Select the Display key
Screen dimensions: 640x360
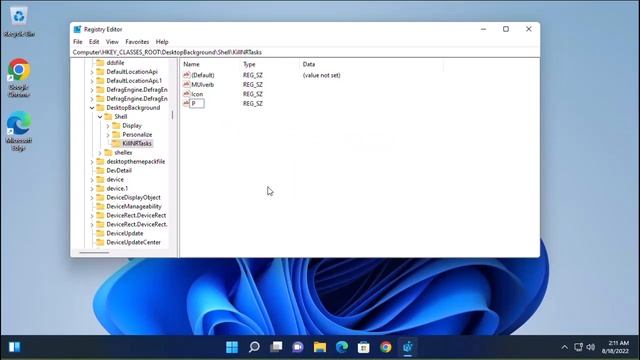coord(132,125)
